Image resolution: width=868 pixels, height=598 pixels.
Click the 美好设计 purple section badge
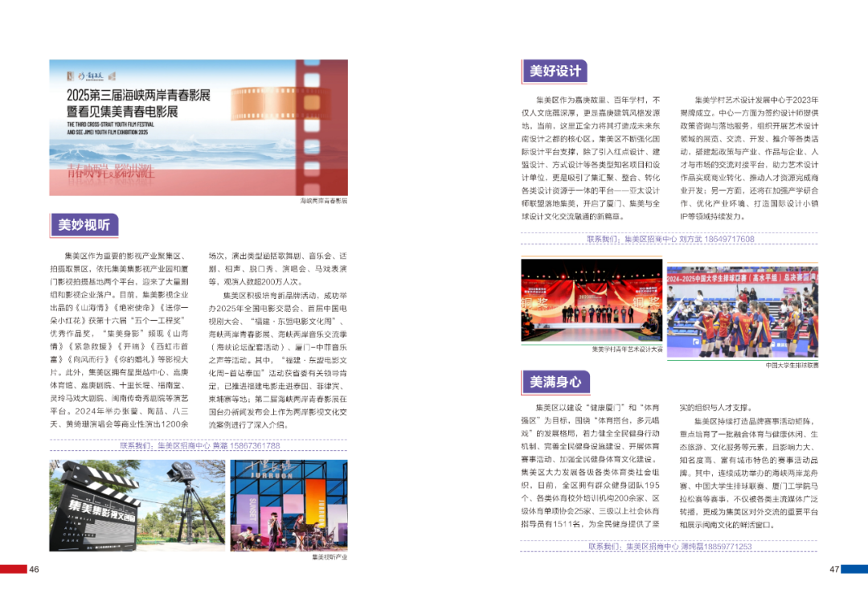555,71
